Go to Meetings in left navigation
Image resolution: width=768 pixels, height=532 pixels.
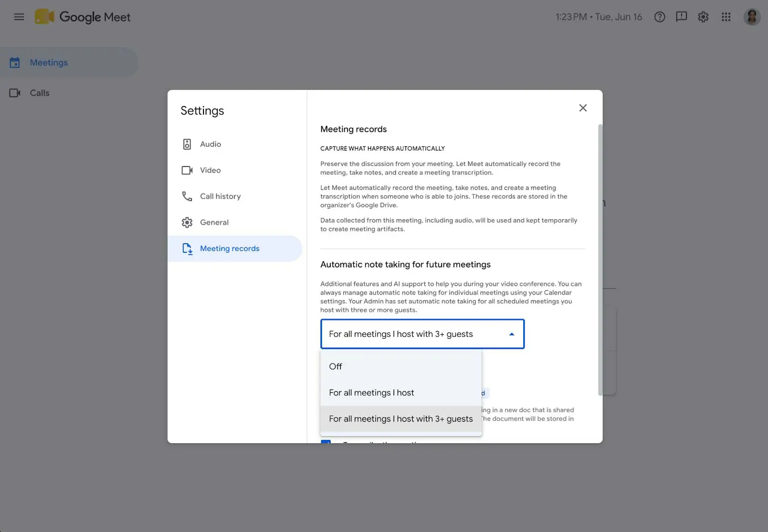pos(69,62)
